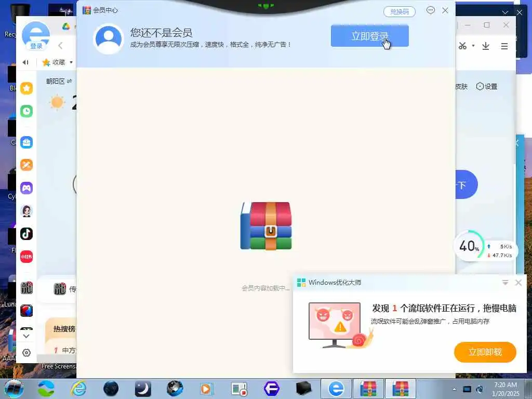Open the moon app in the taskbar

(143, 389)
